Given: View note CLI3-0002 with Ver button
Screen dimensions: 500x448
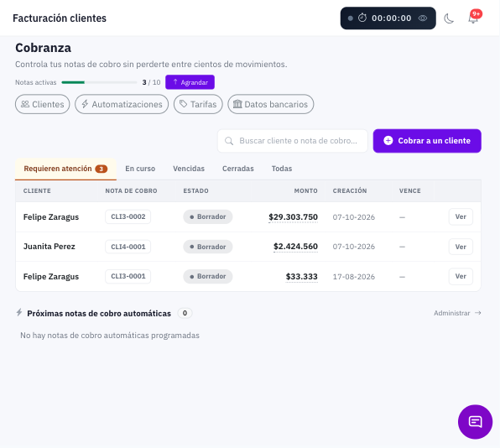Looking at the screenshot, I should [461, 216].
